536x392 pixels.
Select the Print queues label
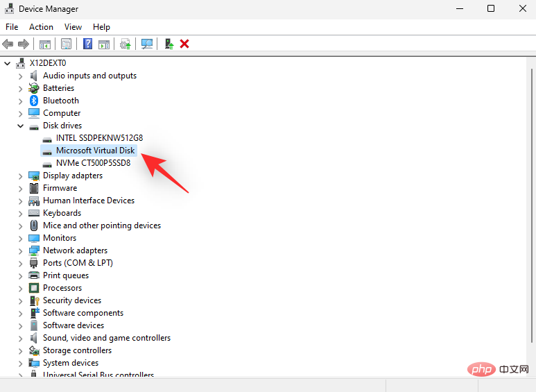(x=66, y=275)
